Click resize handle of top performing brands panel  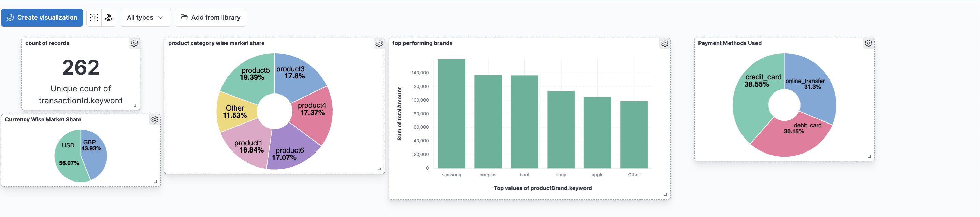tap(665, 194)
